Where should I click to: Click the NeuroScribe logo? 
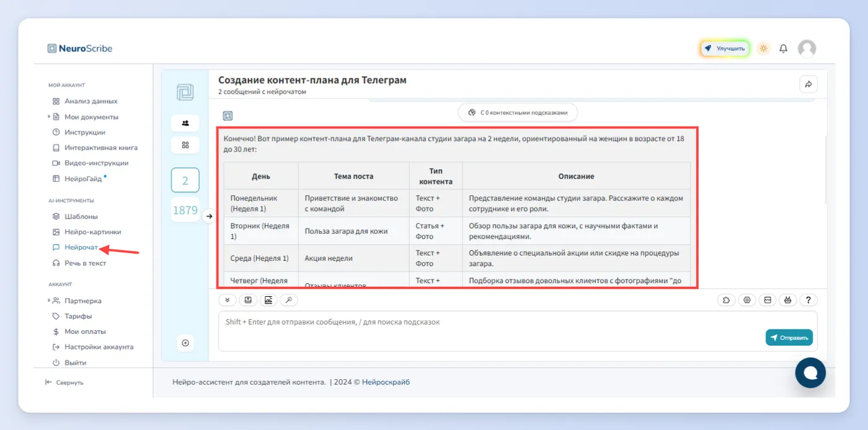[x=80, y=48]
